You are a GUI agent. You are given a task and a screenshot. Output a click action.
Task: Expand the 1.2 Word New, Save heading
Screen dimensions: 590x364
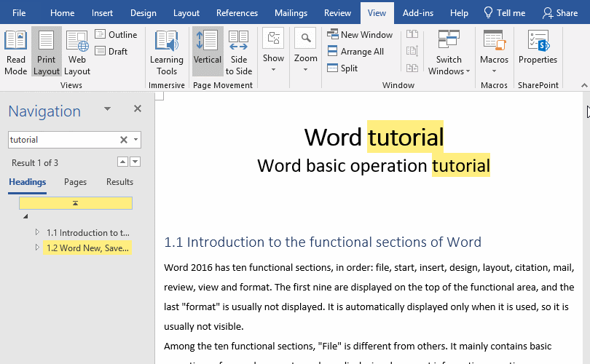[37, 248]
